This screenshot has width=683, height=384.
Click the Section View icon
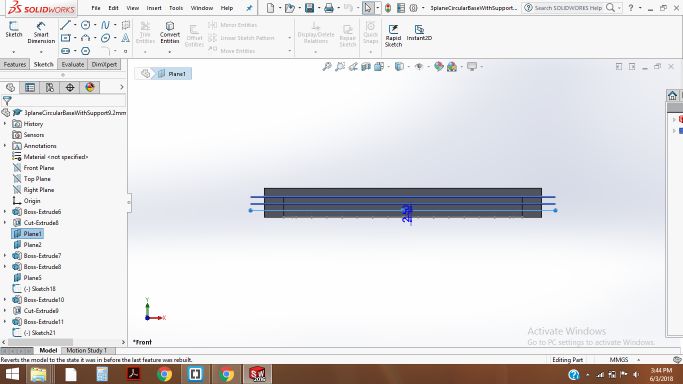tap(366, 66)
